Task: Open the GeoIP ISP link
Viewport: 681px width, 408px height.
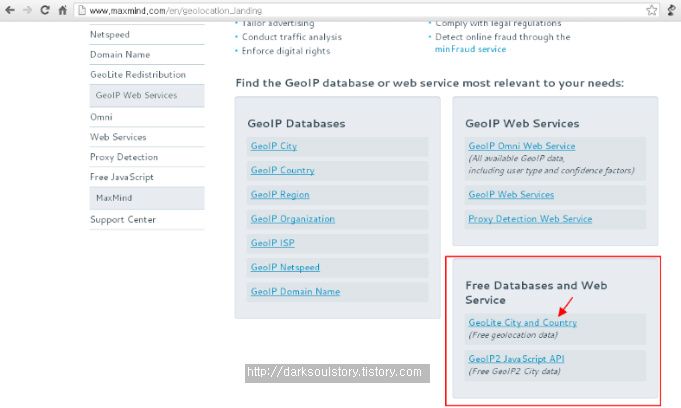Action: point(272,243)
